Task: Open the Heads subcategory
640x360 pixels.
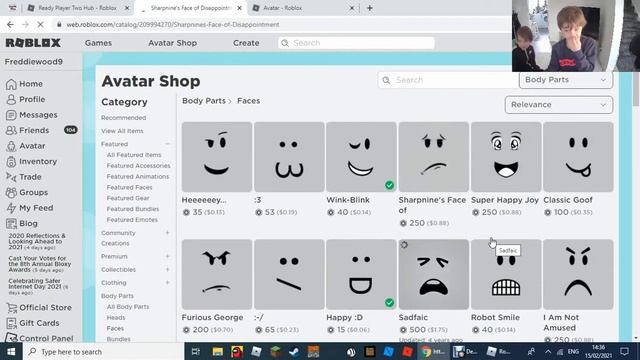Action: click(x=116, y=318)
